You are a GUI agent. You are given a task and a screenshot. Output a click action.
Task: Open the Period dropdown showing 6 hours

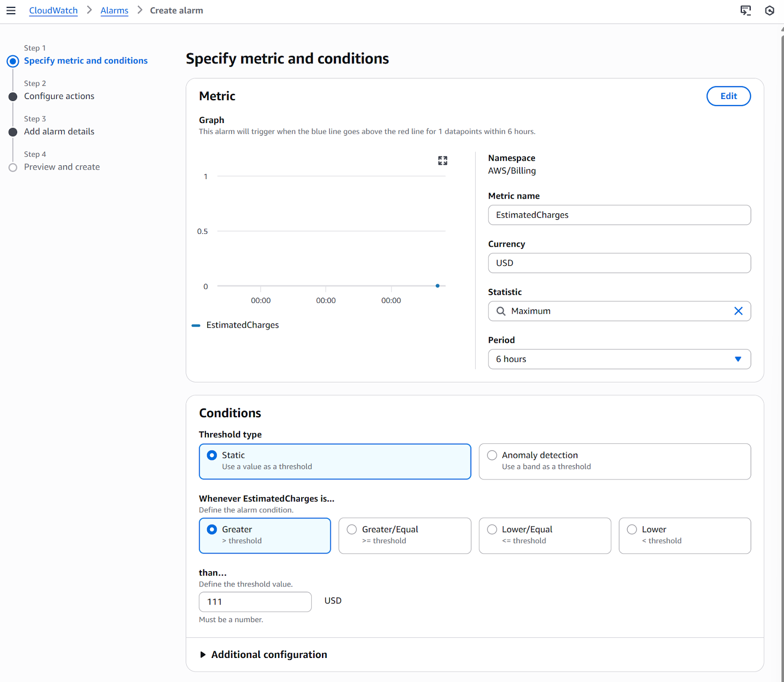(x=619, y=359)
